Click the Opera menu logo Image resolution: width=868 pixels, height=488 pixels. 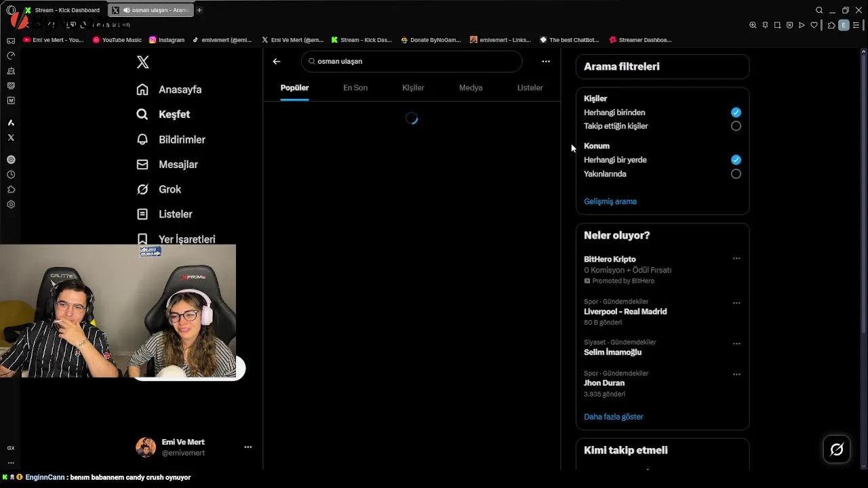pyautogui.click(x=11, y=10)
